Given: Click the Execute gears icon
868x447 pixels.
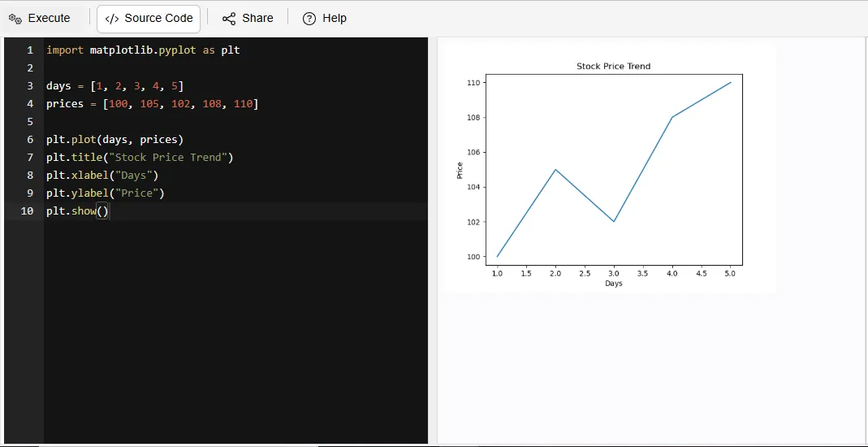Looking at the screenshot, I should tap(15, 19).
